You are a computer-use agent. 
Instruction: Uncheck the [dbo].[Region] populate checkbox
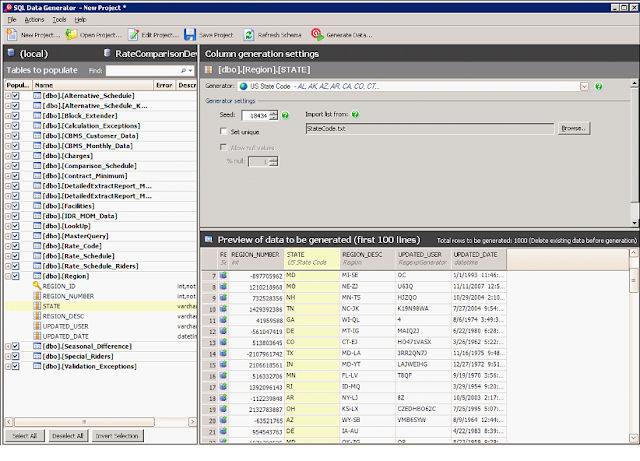[x=15, y=276]
